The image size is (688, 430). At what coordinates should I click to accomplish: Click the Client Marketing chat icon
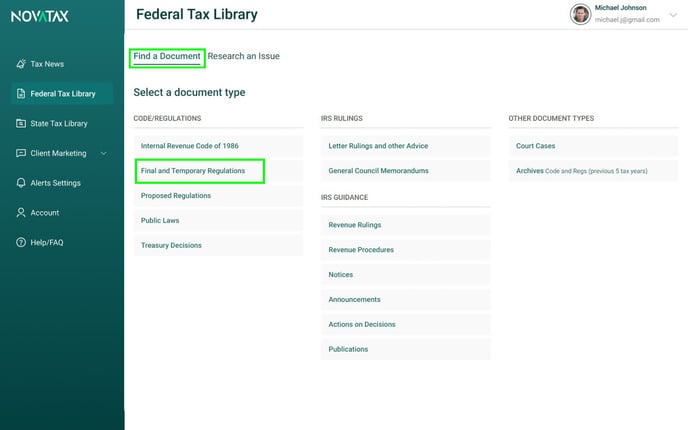pos(21,153)
